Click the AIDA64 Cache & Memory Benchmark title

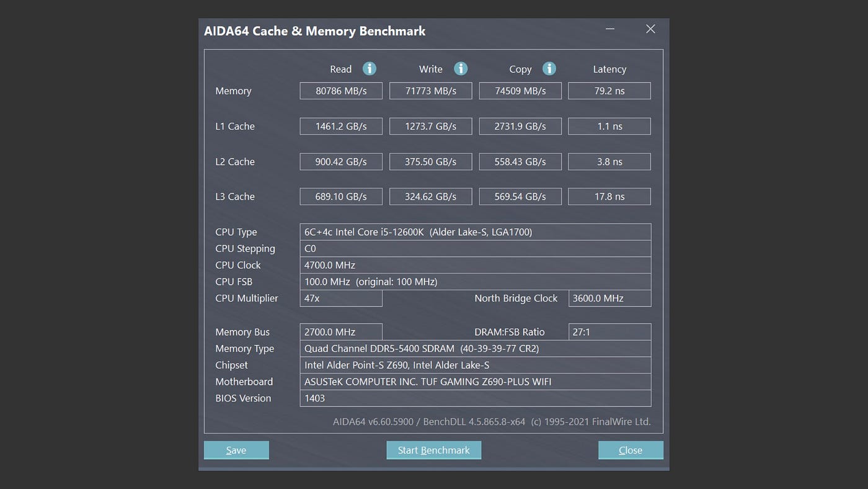(315, 31)
